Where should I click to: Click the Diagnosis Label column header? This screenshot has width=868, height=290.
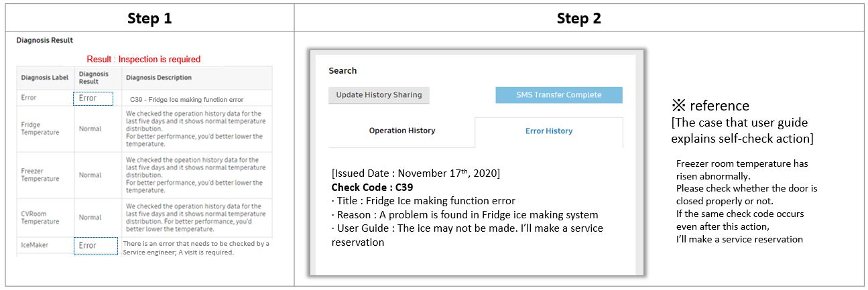[x=44, y=78]
